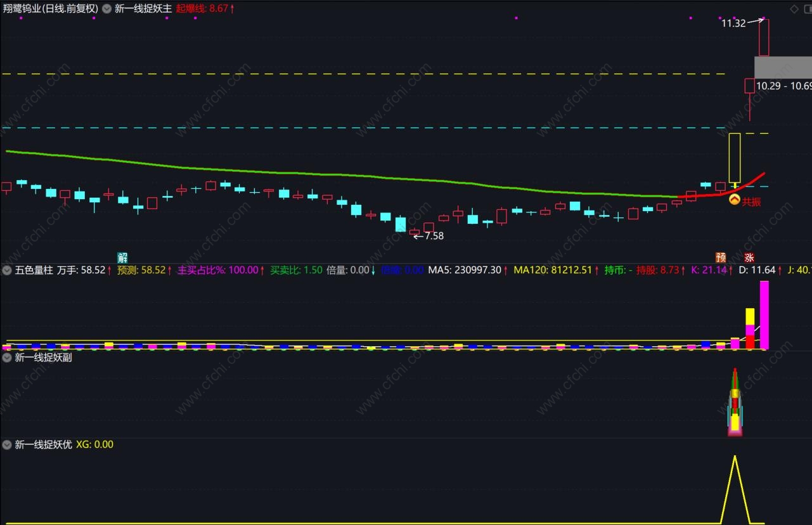This screenshot has height=525, width=812.
Task: Click the 起爆线: 8.67 value
Action: tap(205, 9)
